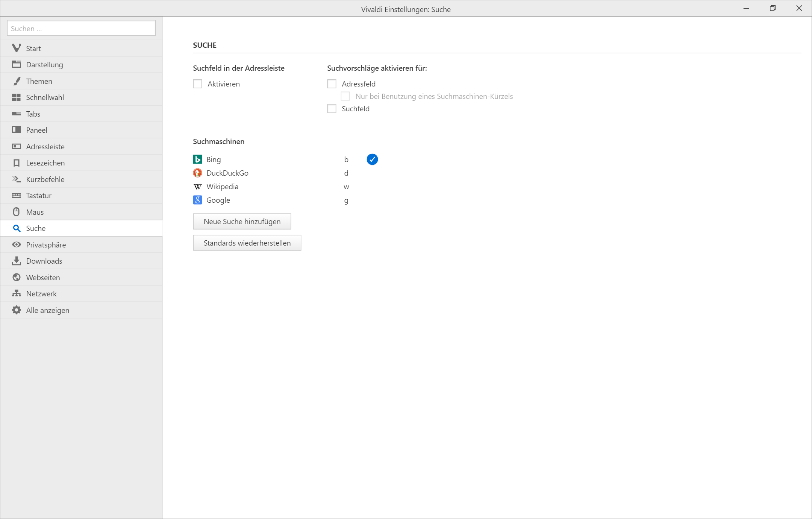Click the Alle anzeigen gear icon
This screenshot has width=812, height=519.
pyautogui.click(x=16, y=310)
